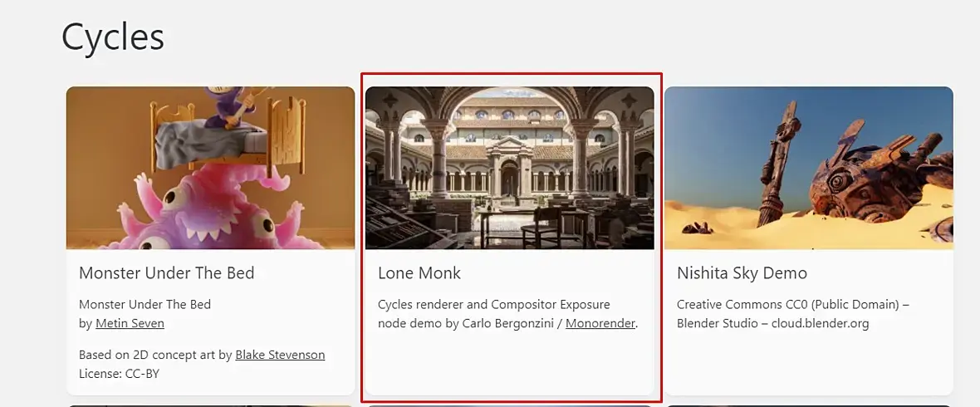The image size is (980, 407).
Task: Click the large Monster Under The Bed card heading
Action: (x=166, y=272)
